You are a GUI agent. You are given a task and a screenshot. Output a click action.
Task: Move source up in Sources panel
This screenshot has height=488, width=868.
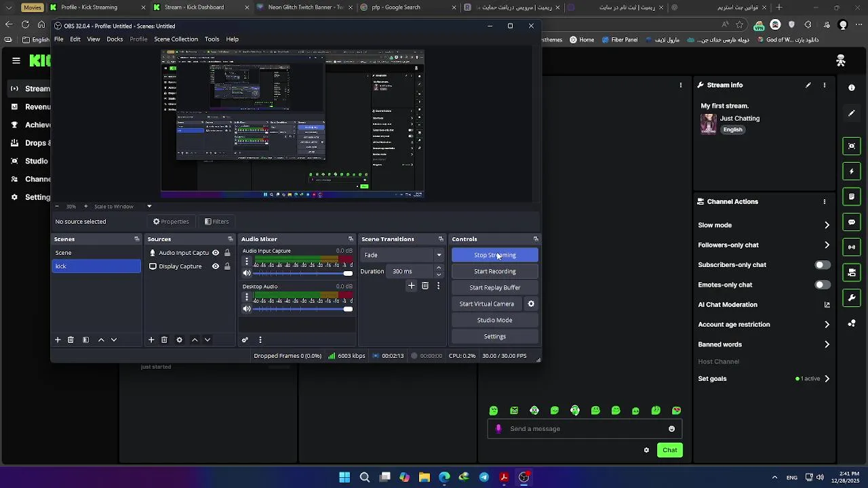pos(195,340)
